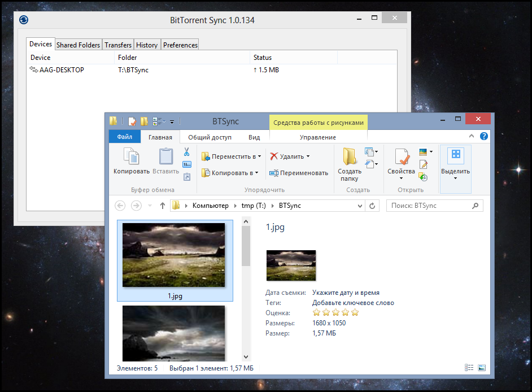Select the 1.jpg thumbnail in file list
The height and width of the screenshot is (392, 532).
(x=174, y=260)
